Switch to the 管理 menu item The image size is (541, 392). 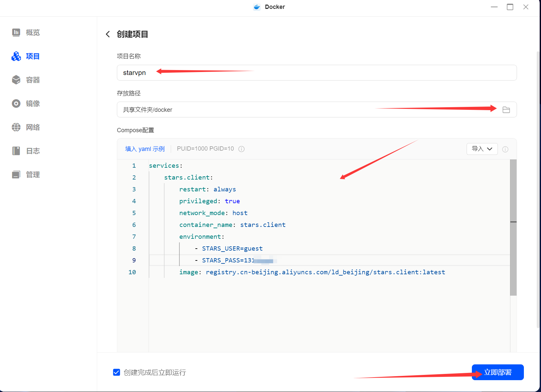(x=33, y=175)
